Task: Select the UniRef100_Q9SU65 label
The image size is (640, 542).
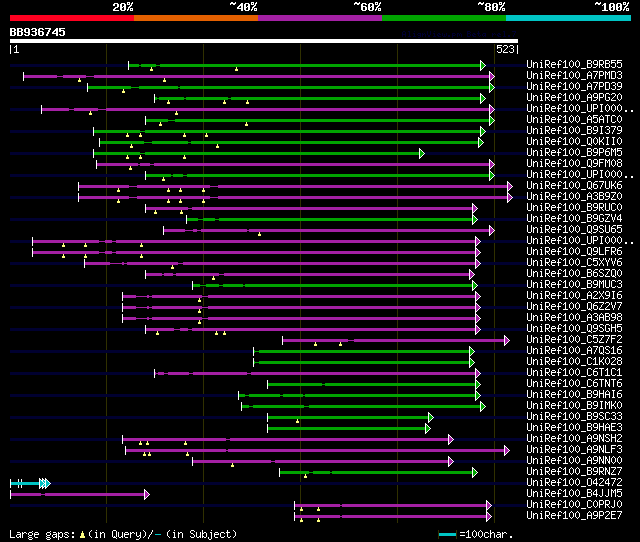Action: click(574, 230)
